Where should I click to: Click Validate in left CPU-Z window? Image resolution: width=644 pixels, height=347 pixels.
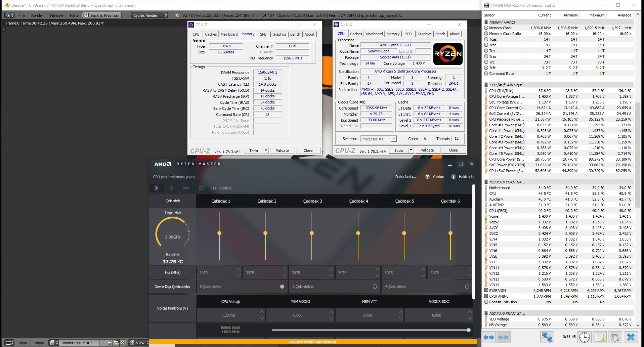click(282, 150)
